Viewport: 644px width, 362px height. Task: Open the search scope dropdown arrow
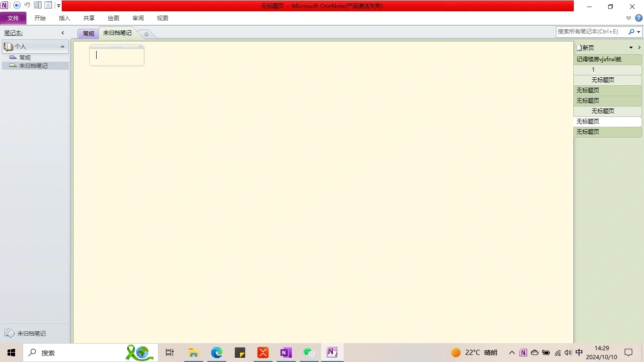click(x=637, y=32)
